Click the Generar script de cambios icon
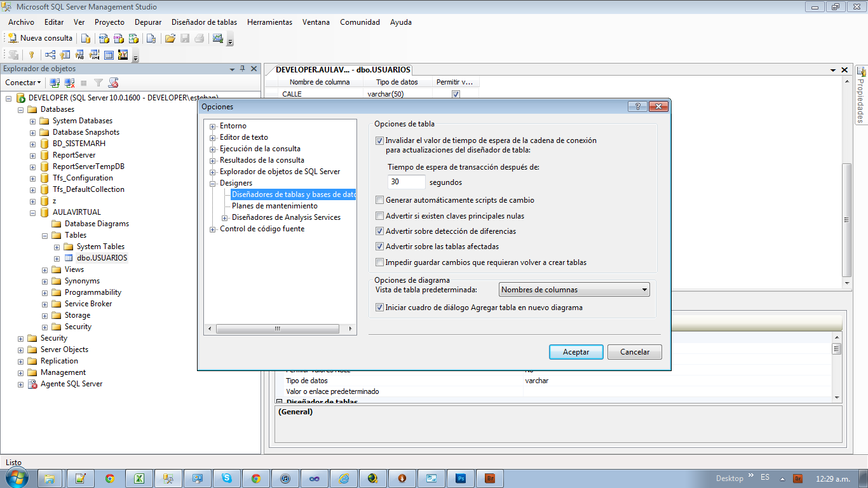This screenshot has height=488, width=868. [x=12, y=55]
